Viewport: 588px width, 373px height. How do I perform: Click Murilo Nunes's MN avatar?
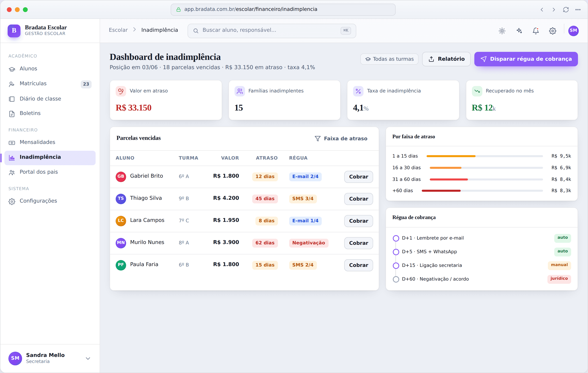121,243
